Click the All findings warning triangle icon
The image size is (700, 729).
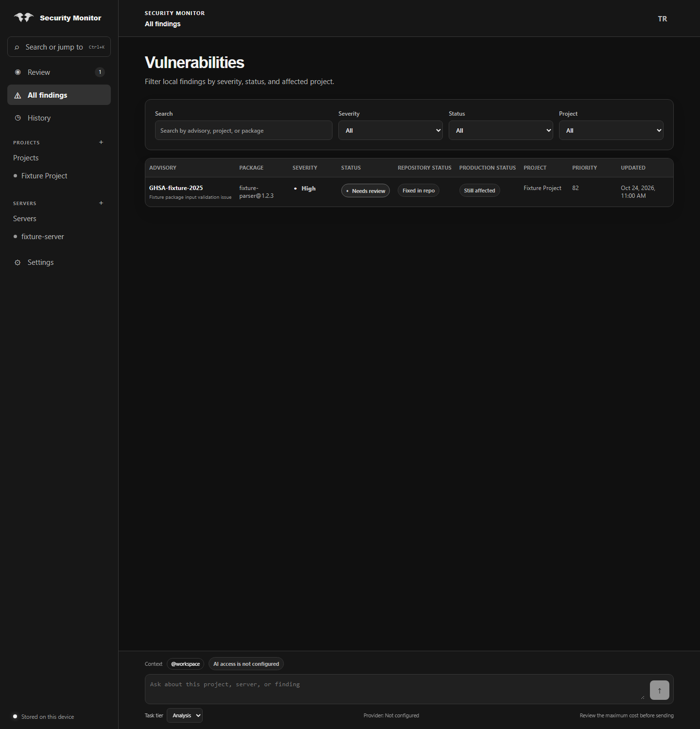click(x=18, y=95)
